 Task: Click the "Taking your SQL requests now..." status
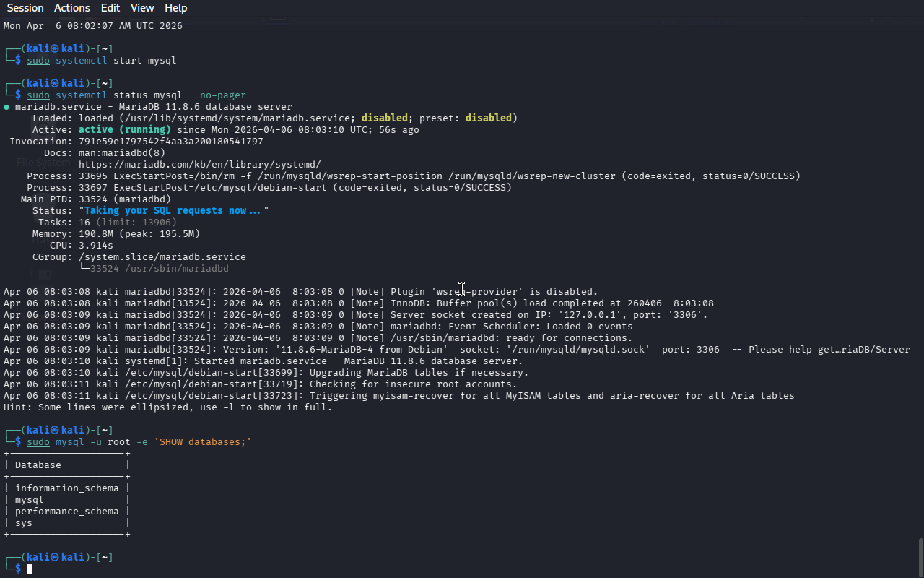[x=173, y=211]
